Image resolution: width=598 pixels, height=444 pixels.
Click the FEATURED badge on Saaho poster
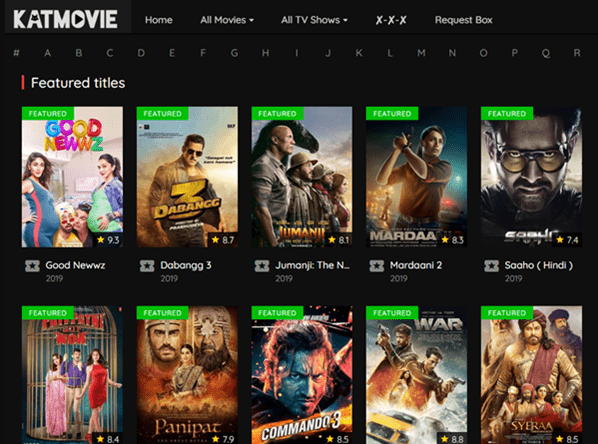click(507, 113)
